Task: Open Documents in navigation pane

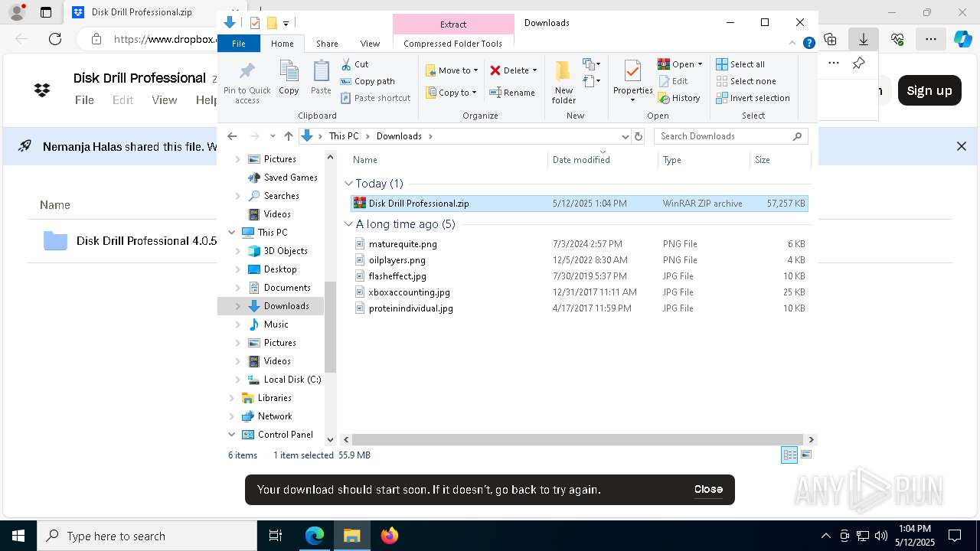Action: pos(287,288)
